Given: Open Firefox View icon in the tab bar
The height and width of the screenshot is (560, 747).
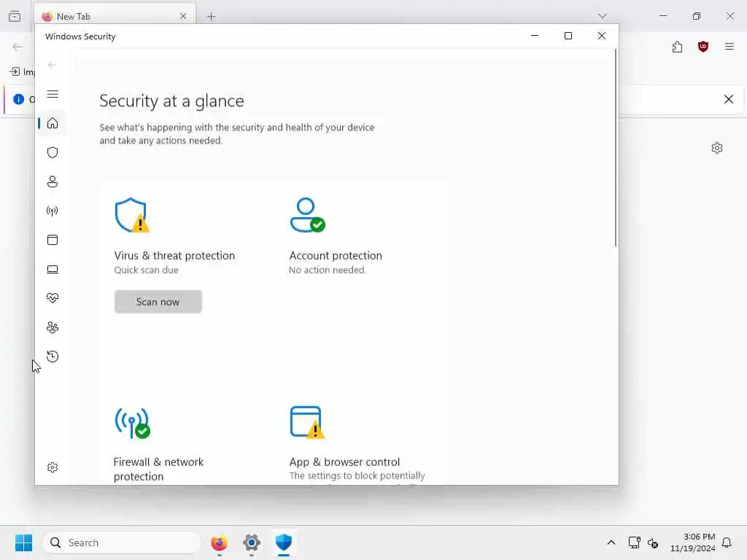Looking at the screenshot, I should click(15, 16).
